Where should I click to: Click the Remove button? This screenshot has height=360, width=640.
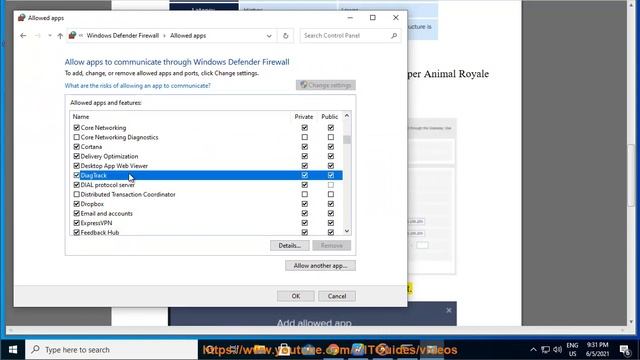click(331, 245)
